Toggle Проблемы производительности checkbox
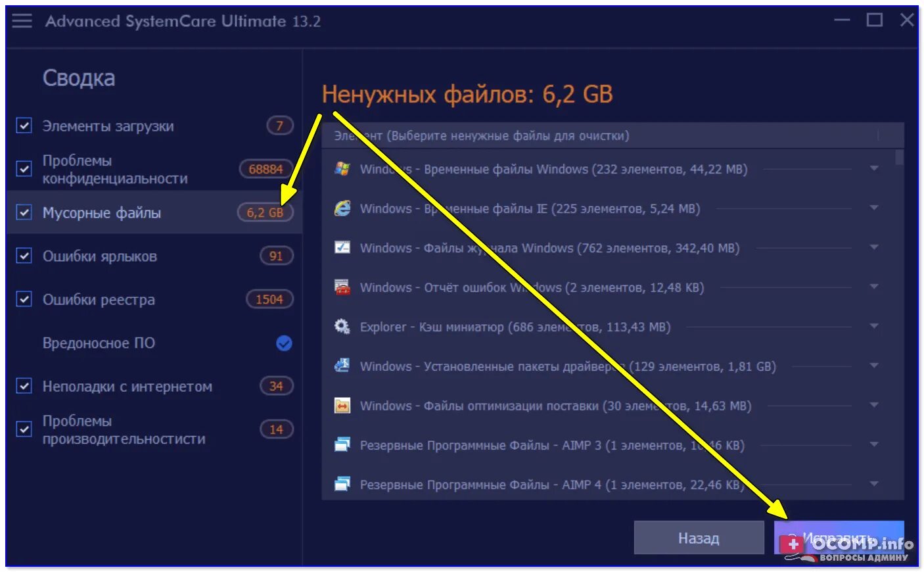This screenshot has height=572, width=924. [x=24, y=429]
